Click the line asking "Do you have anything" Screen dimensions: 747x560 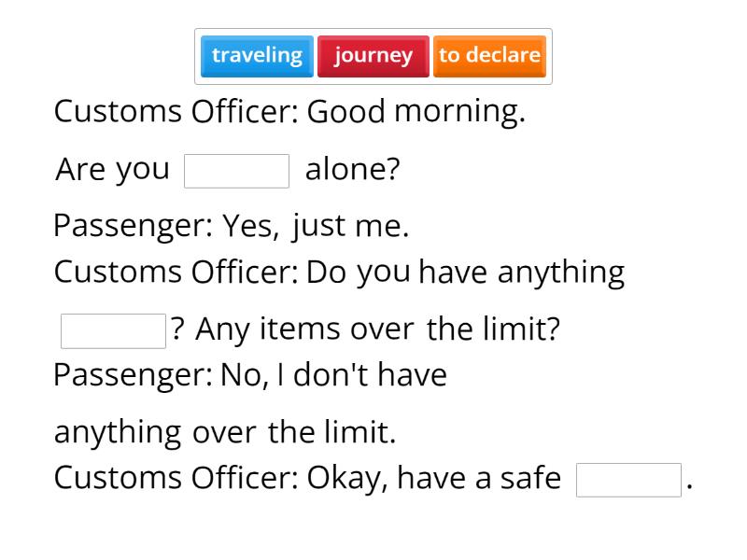pyautogui.click(x=339, y=271)
